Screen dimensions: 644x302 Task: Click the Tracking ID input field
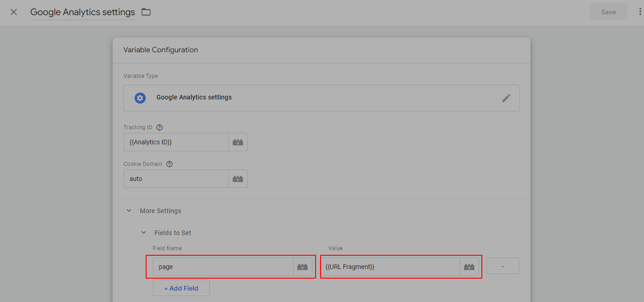point(176,142)
